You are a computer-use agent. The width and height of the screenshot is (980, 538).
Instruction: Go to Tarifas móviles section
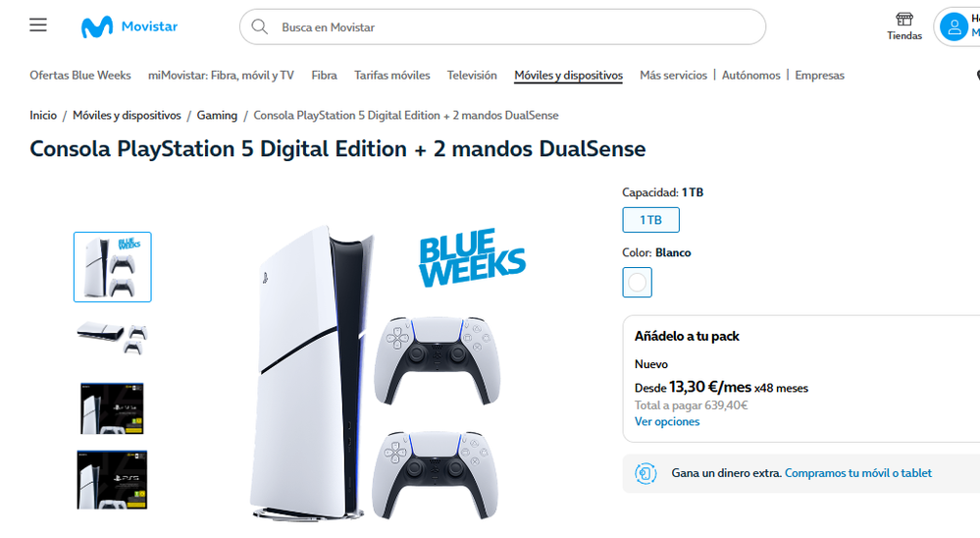point(391,75)
